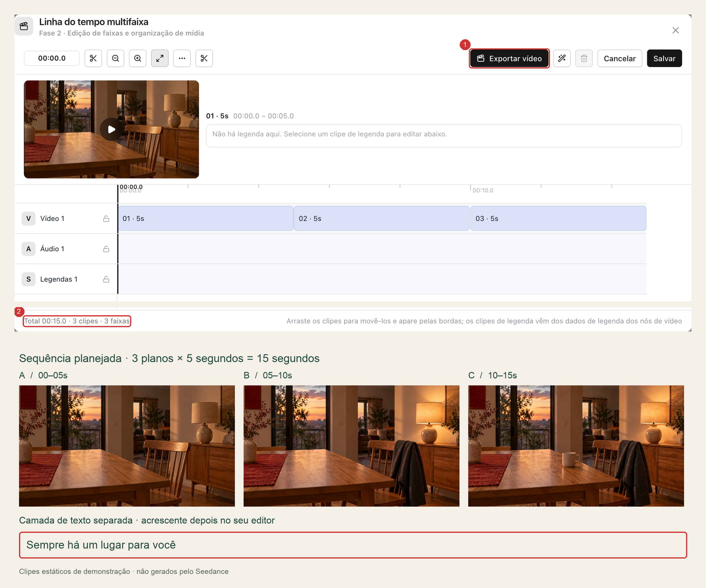Open the three-dots more options menu
The width and height of the screenshot is (706, 588).
pyautogui.click(x=182, y=59)
